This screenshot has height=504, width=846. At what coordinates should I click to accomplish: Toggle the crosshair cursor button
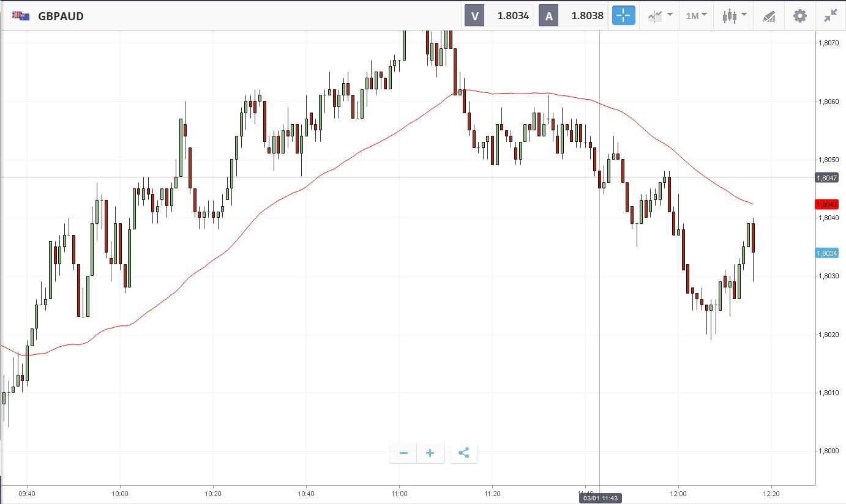pos(624,16)
